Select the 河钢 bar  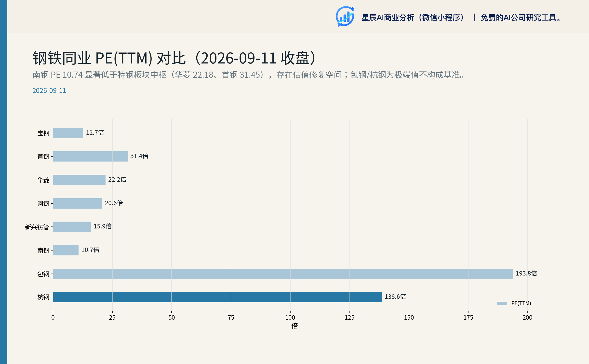coord(78,203)
